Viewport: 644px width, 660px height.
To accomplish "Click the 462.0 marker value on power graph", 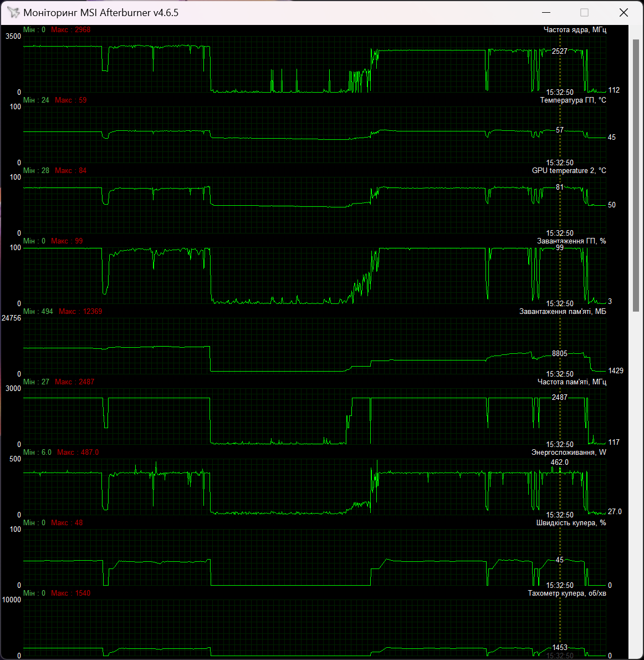I will (x=559, y=462).
